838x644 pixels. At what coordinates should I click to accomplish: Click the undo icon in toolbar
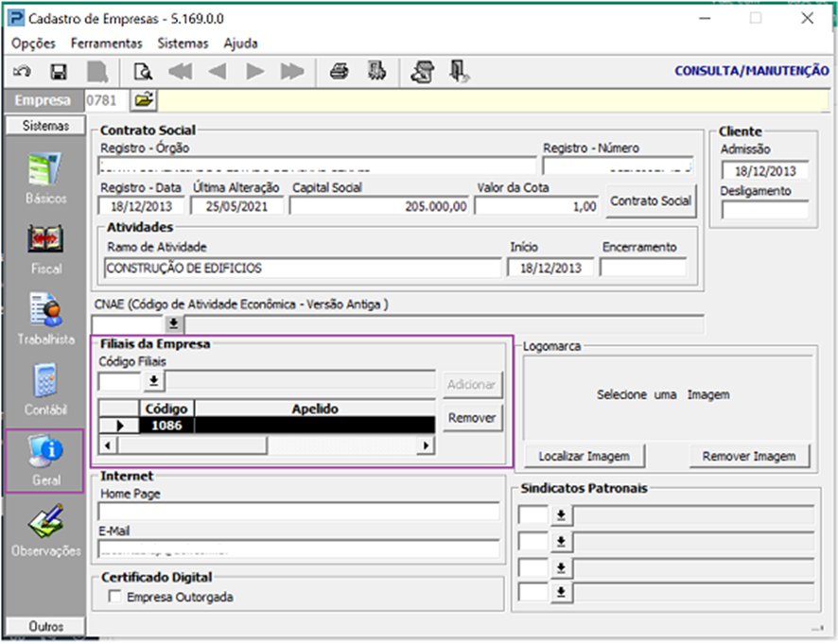(21, 72)
